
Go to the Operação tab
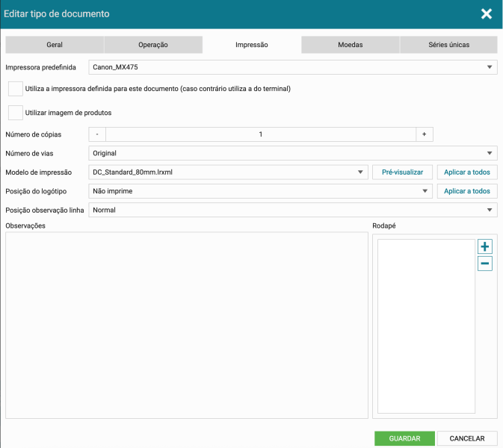coord(153,45)
